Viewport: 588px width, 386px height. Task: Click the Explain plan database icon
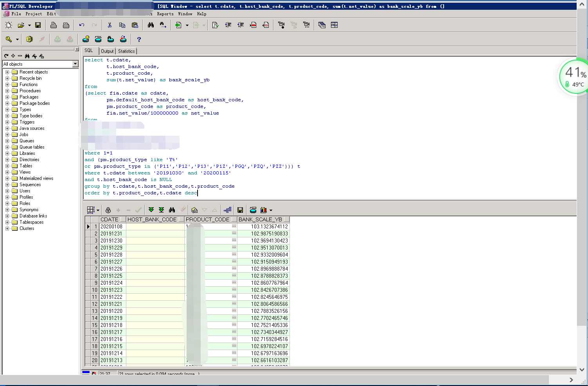(x=86, y=39)
